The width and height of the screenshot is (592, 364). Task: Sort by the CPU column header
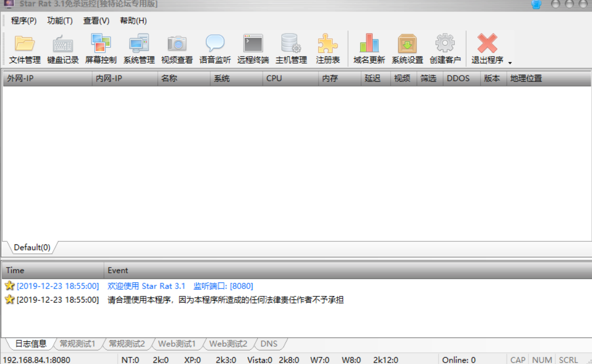pos(290,79)
